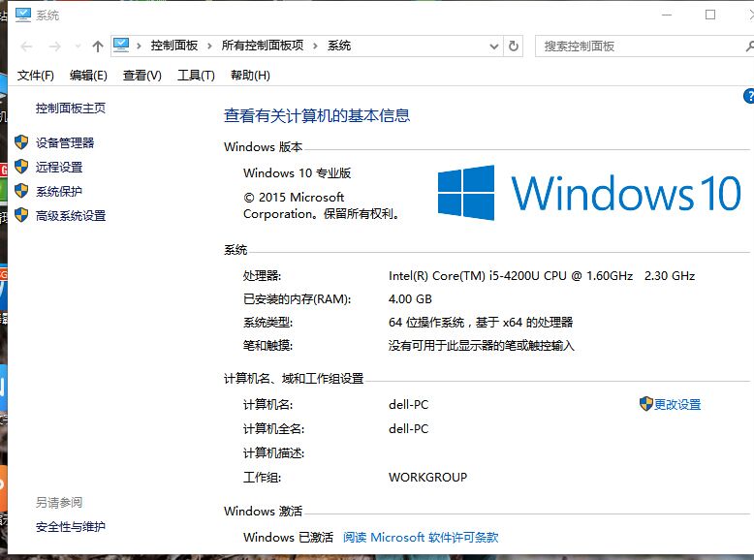Open the 文件(F) menu
The width and height of the screenshot is (754, 560).
36,76
